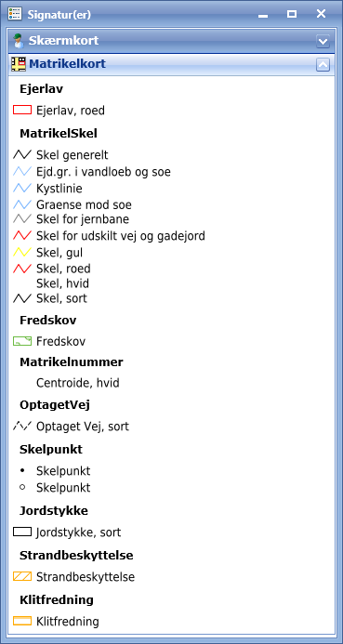
Task: Open the Skærmkort header title
Action: (63, 41)
